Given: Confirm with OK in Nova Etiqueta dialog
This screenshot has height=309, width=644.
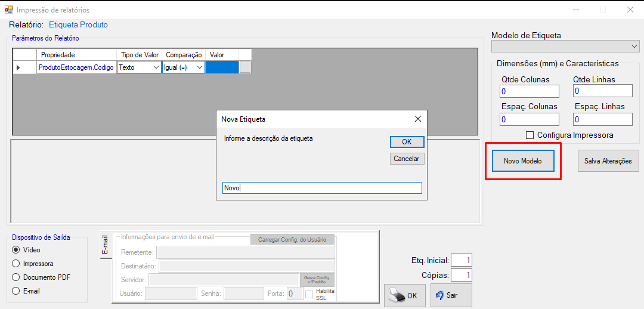Looking at the screenshot, I should (407, 142).
